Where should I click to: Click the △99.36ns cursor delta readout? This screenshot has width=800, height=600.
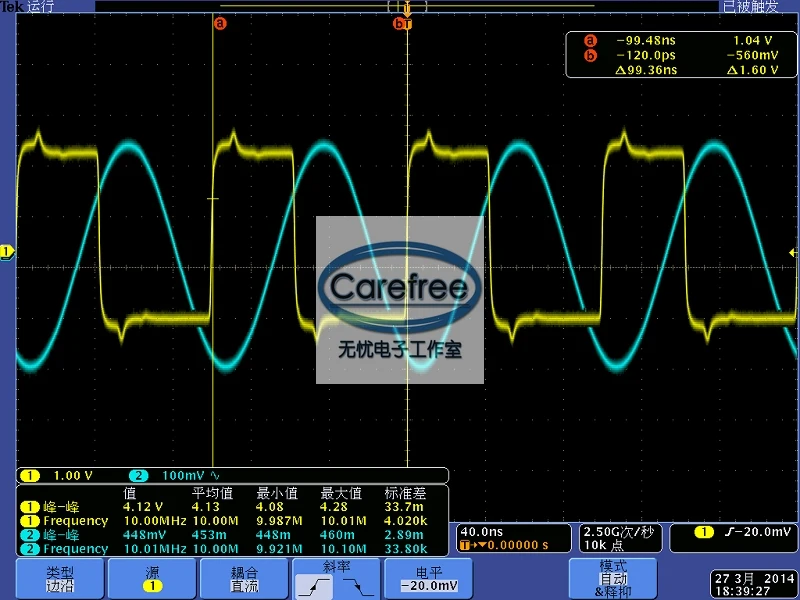coord(646,70)
